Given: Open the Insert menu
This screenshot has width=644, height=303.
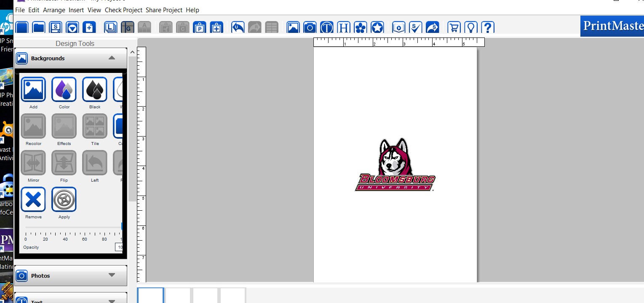Looking at the screenshot, I should (76, 10).
